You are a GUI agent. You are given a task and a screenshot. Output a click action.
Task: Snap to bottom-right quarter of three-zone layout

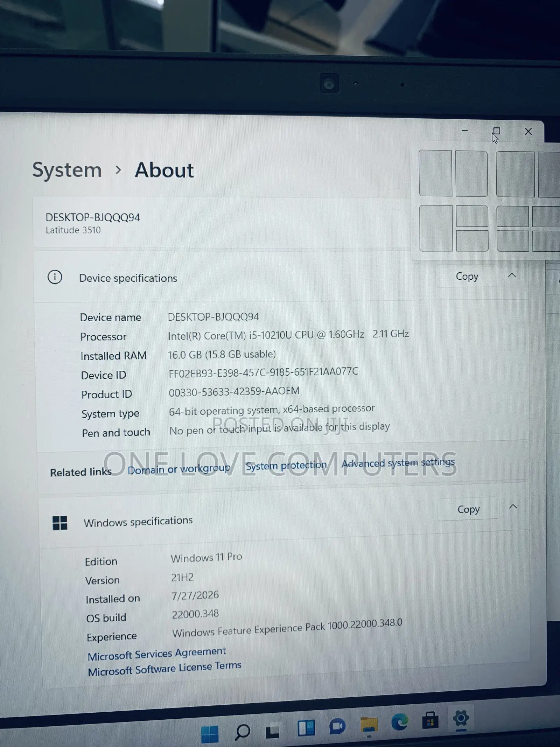(472, 240)
